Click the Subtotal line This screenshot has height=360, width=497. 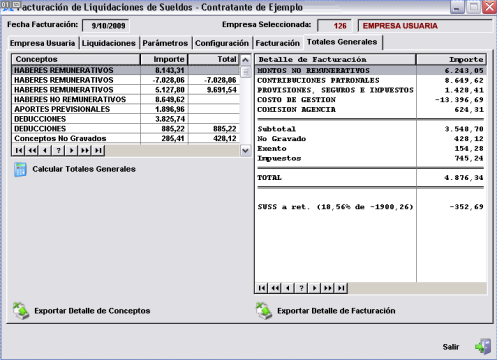[371, 129]
